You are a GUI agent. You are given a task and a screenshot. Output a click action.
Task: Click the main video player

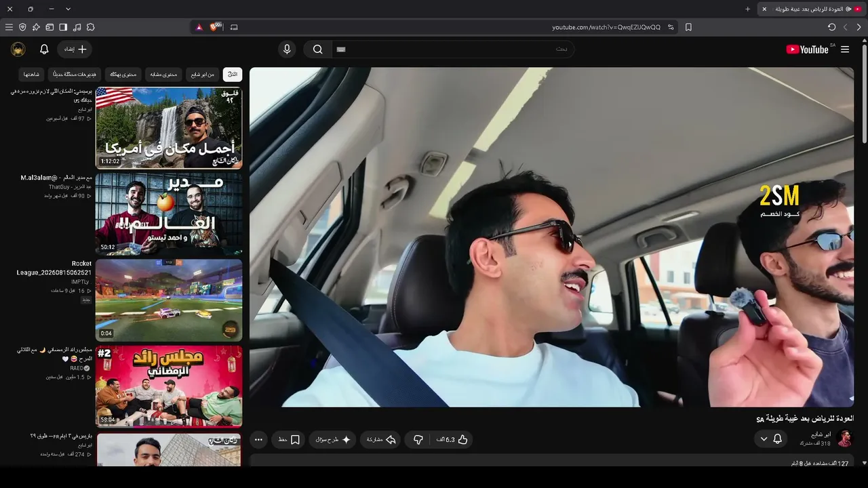(551, 237)
